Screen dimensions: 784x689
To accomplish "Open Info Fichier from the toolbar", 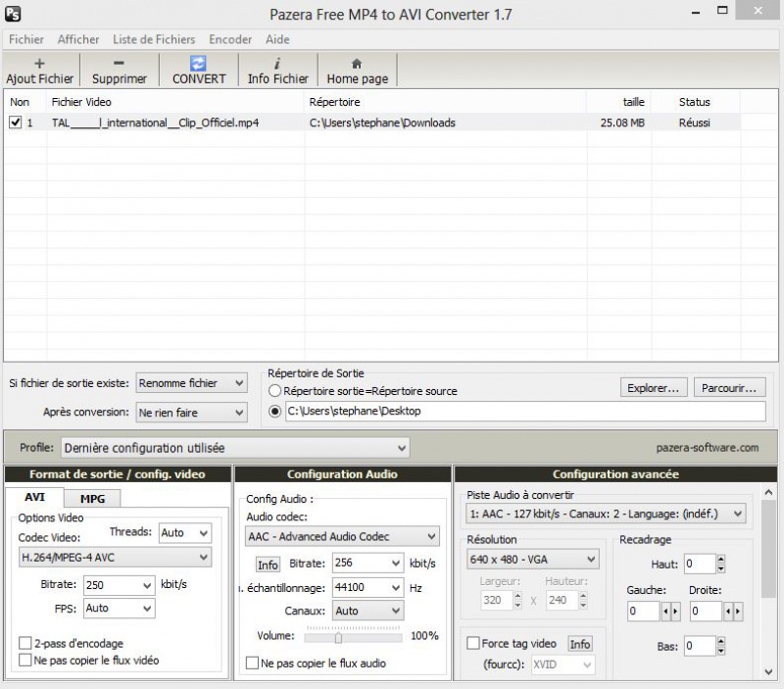I will click(x=277, y=63).
